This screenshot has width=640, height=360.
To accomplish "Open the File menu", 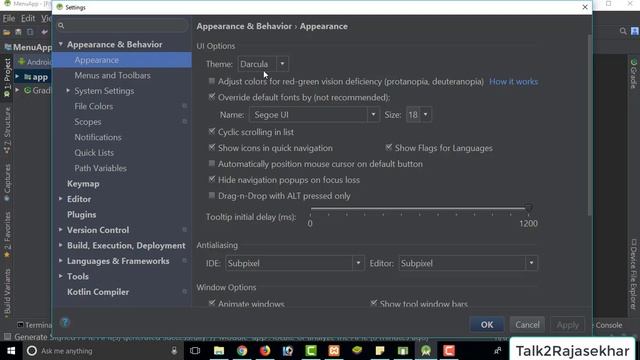I will click(x=9, y=18).
